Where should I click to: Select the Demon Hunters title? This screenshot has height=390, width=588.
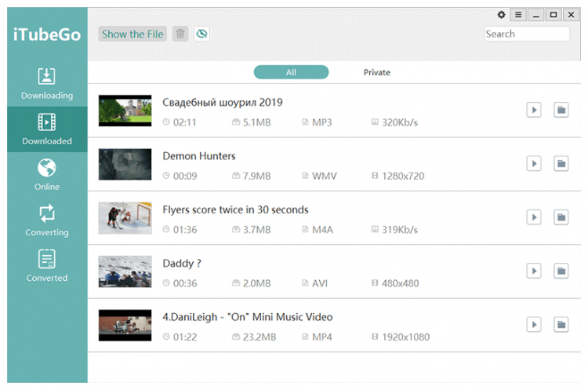199,156
